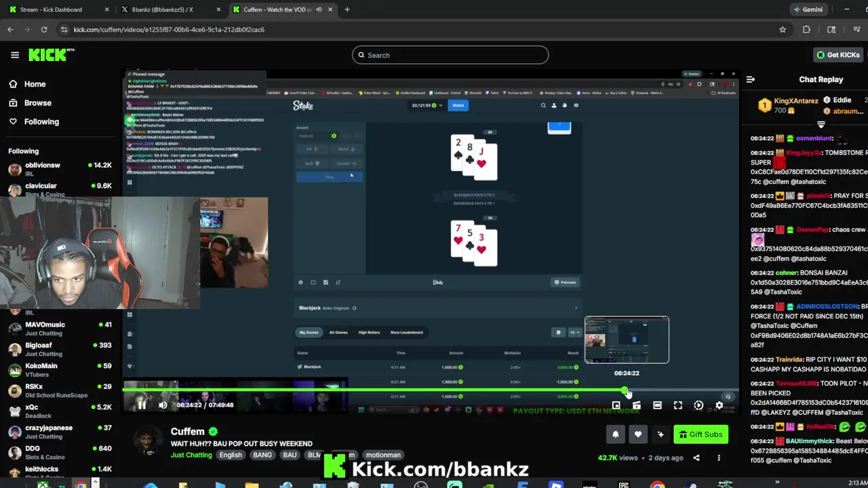Click KingXAntarez in chat leaderboard
The image size is (868, 488).
[796, 101]
